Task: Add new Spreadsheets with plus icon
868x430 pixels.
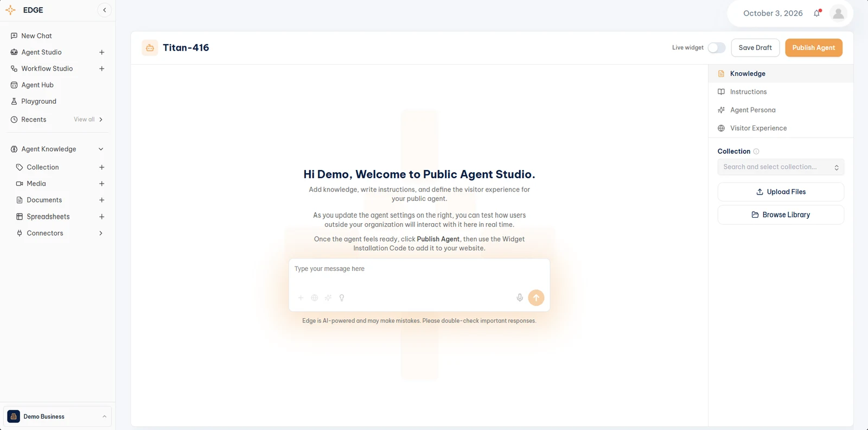Action: pyautogui.click(x=101, y=217)
